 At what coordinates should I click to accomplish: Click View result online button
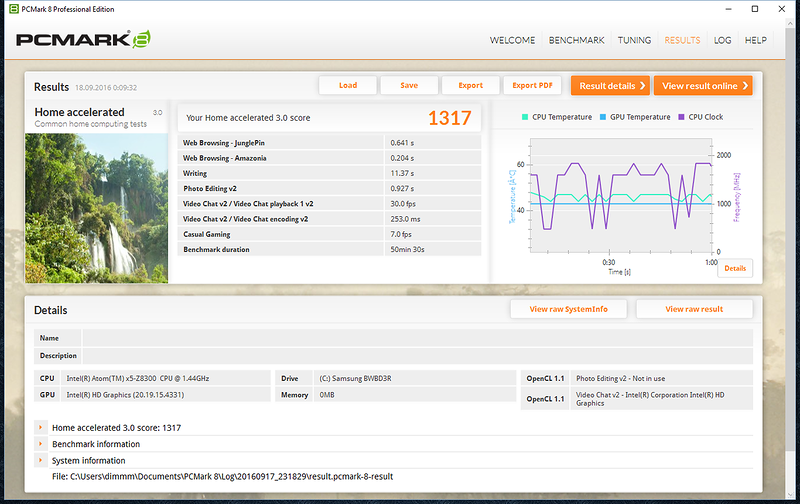(x=703, y=86)
